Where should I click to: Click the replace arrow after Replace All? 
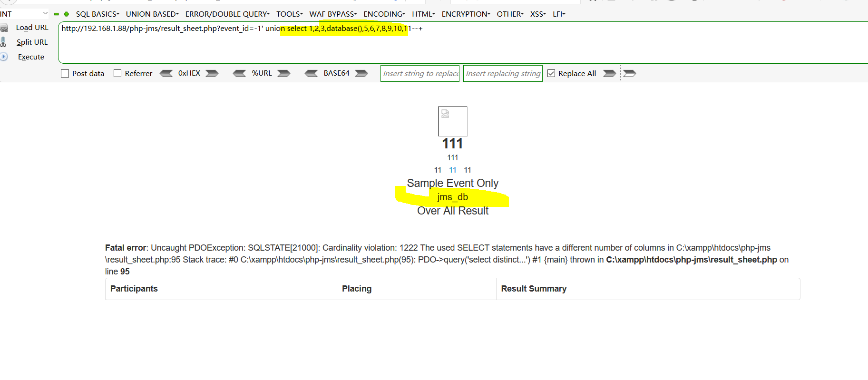(610, 73)
